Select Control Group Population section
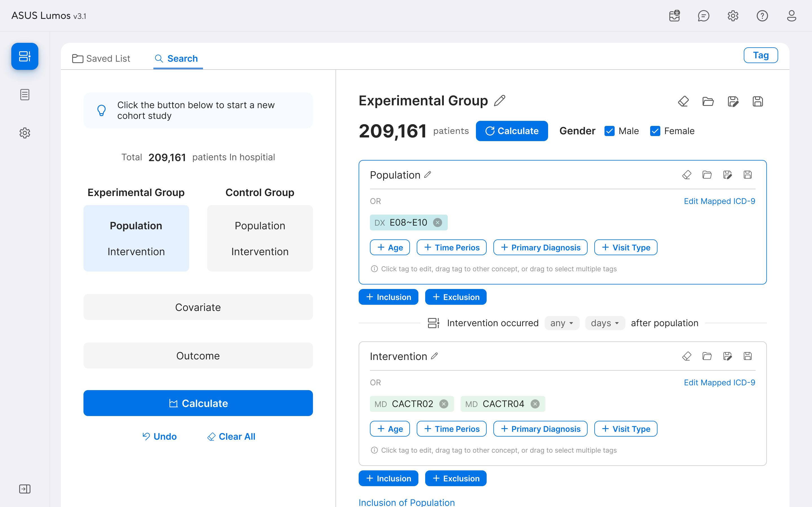The image size is (812, 507). coord(260,226)
